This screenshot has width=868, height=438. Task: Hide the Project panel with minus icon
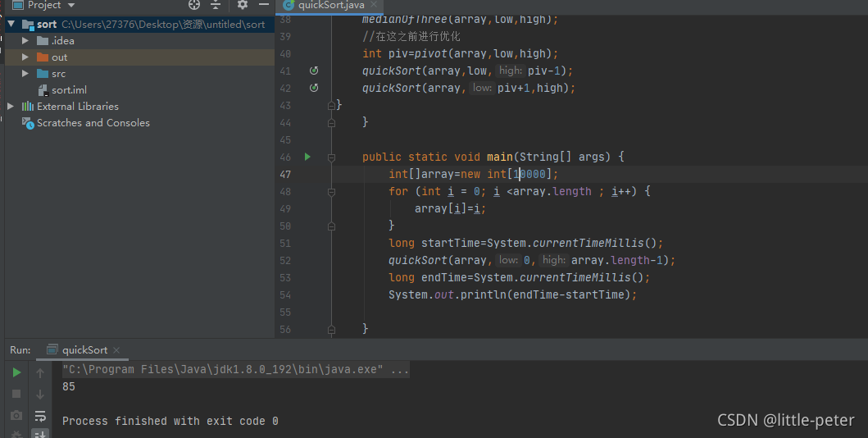264,5
